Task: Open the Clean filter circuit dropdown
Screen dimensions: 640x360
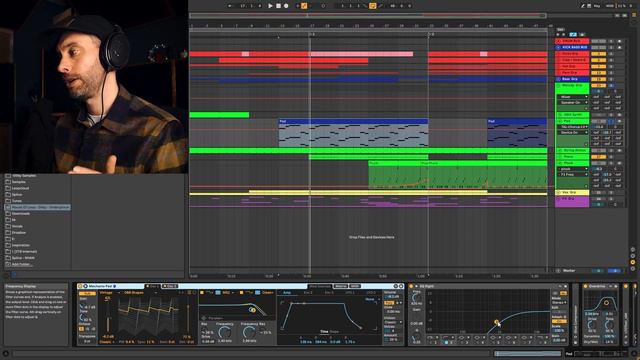Action: coord(269,293)
